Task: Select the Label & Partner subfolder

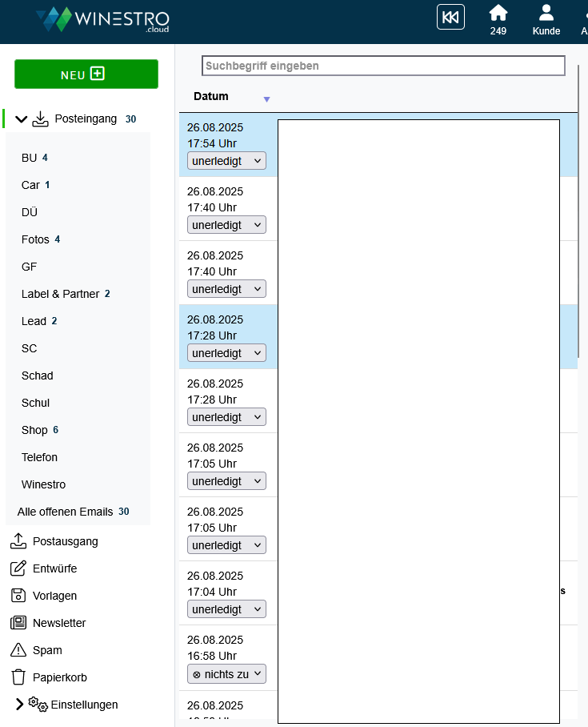Action: coord(60,294)
